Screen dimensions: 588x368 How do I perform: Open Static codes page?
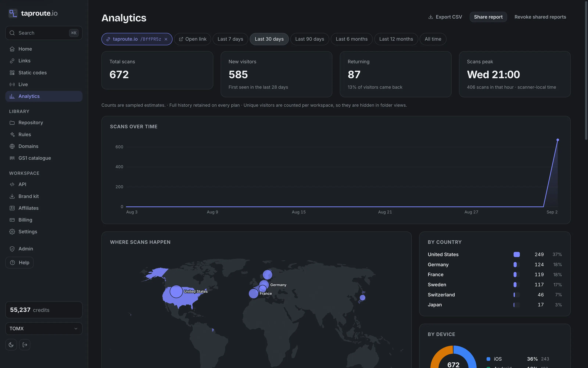(44, 72)
